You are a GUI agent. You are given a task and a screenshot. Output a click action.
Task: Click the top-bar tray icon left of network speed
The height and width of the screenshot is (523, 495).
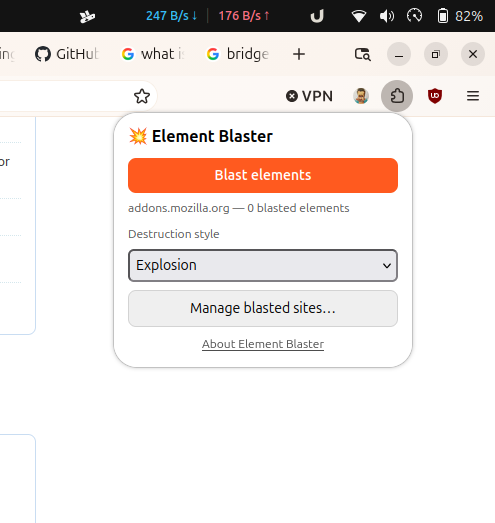click(x=87, y=16)
